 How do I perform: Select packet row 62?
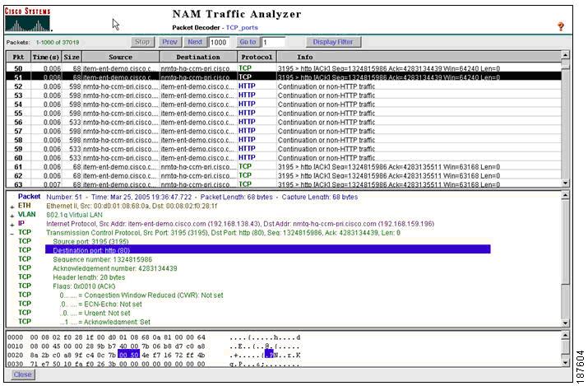284,175
